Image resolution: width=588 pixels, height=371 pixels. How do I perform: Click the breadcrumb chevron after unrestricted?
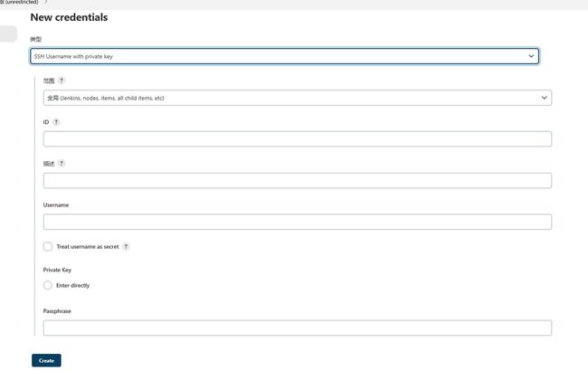pyautogui.click(x=46, y=2)
